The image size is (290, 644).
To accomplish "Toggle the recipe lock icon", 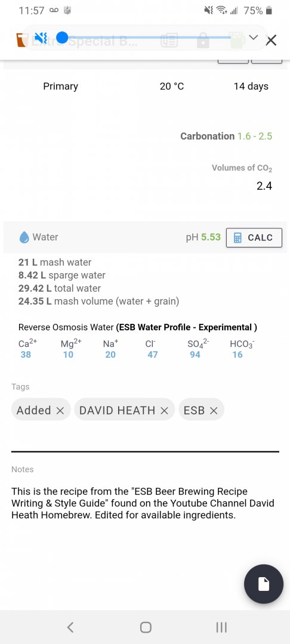I will (202, 41).
